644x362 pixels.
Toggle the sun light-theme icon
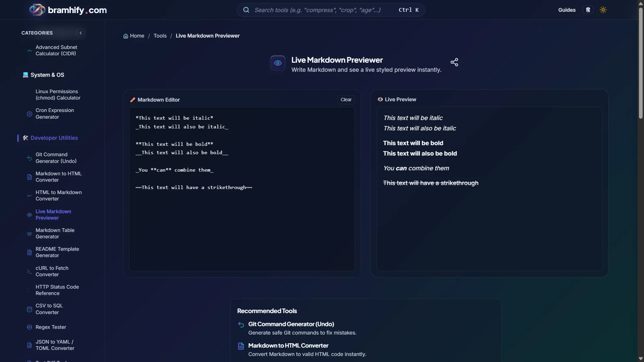(603, 10)
